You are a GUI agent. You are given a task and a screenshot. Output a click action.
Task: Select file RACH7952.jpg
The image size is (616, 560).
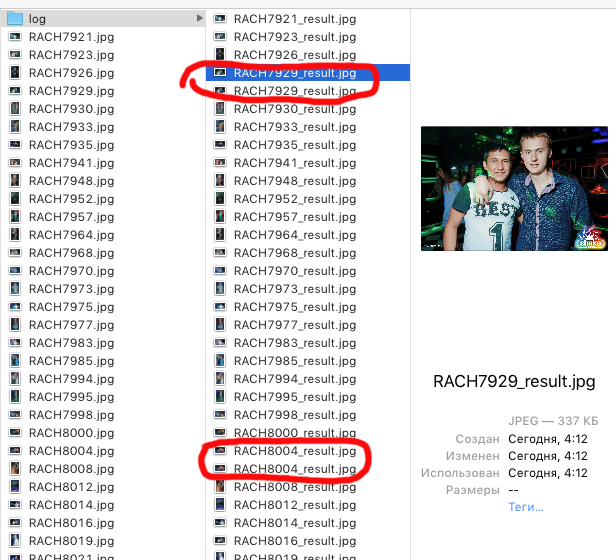coord(72,199)
